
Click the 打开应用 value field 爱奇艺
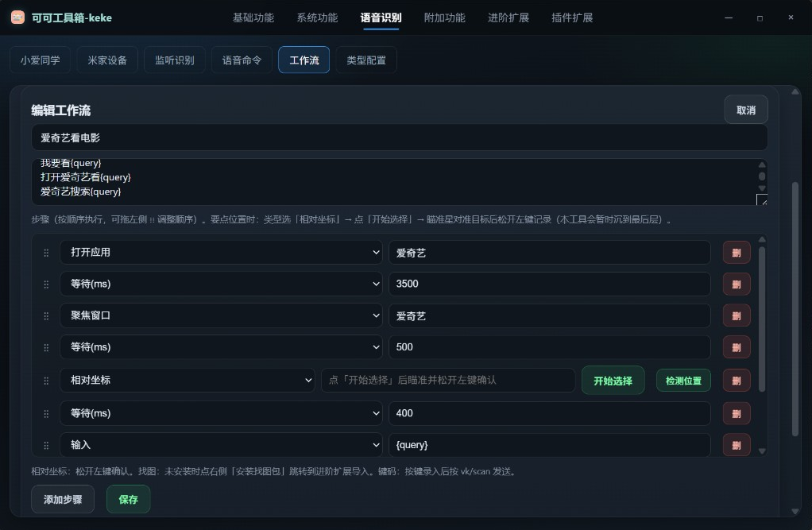pos(550,253)
